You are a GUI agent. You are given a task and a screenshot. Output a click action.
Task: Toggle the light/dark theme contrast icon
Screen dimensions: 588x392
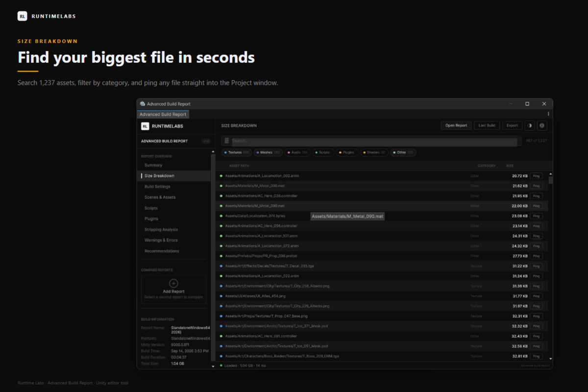(x=530, y=125)
